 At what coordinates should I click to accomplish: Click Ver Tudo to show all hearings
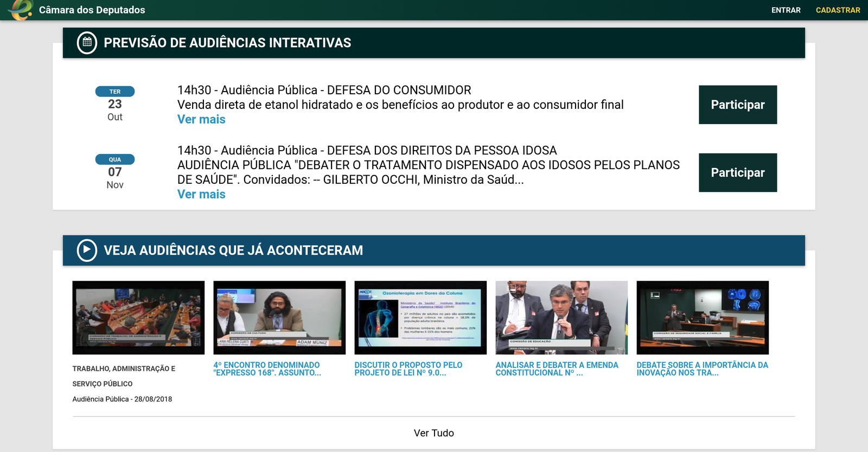coord(433,433)
